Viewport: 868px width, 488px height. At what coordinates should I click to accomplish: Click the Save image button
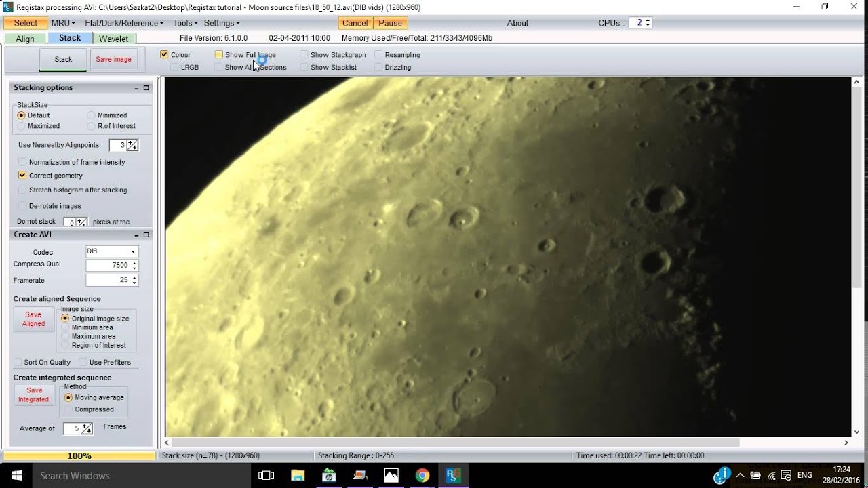(x=113, y=60)
